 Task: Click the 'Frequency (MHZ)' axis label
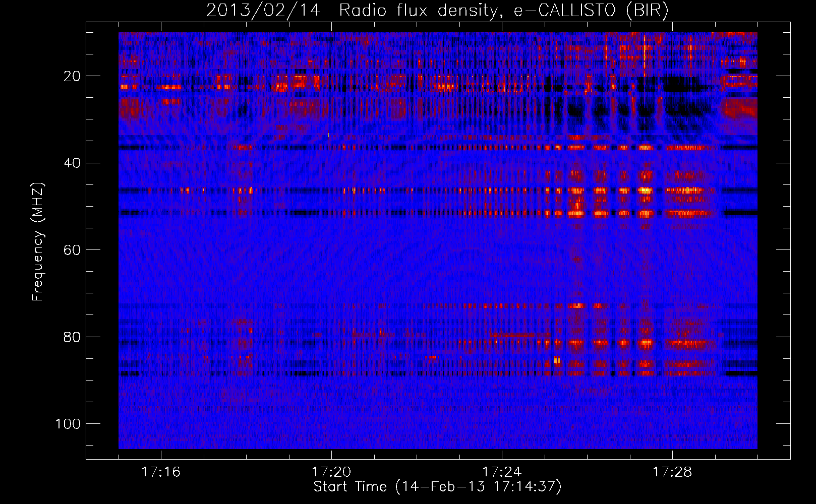(38, 241)
